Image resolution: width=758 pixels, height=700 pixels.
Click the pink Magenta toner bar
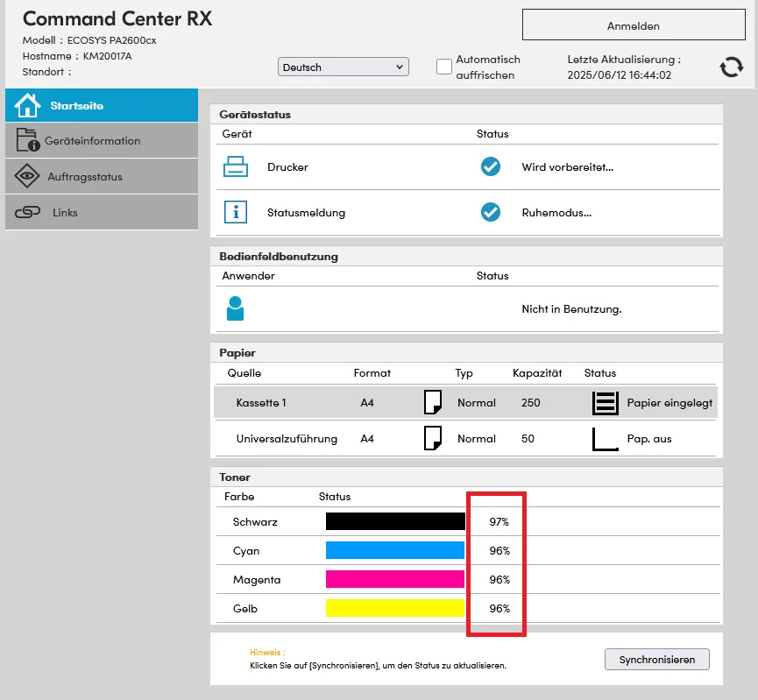(x=395, y=579)
